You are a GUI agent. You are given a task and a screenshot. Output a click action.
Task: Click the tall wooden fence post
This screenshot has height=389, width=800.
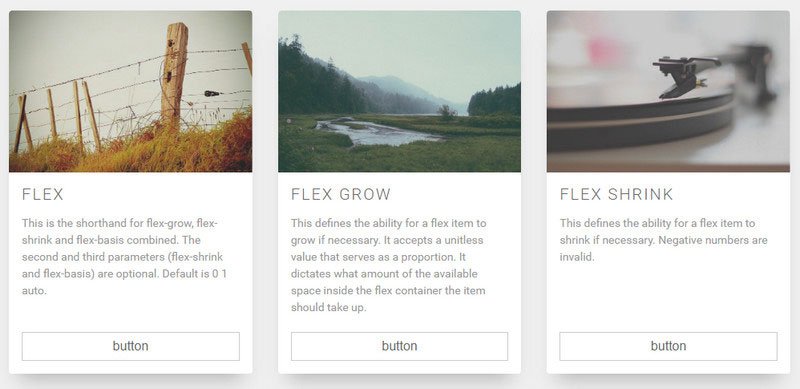point(174,76)
